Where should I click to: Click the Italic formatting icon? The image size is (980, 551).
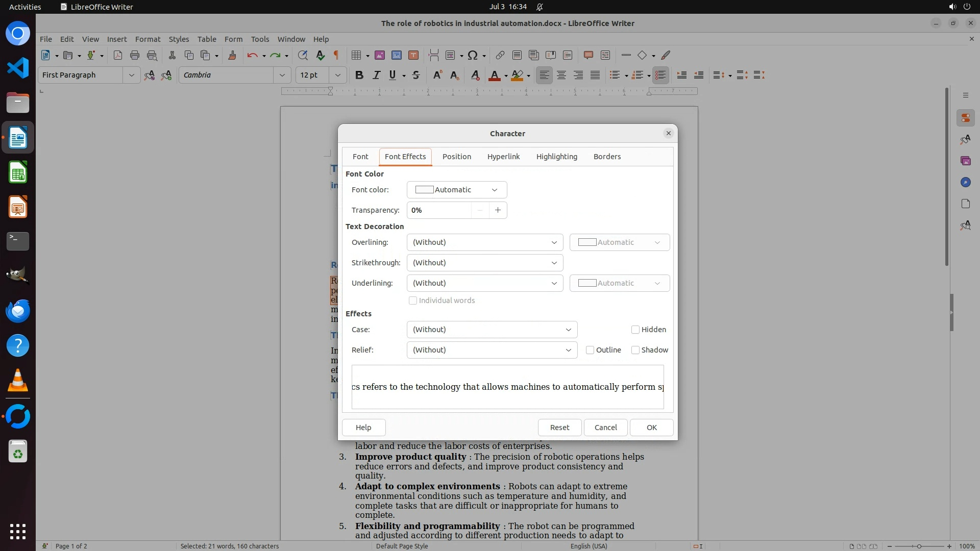[x=376, y=75]
